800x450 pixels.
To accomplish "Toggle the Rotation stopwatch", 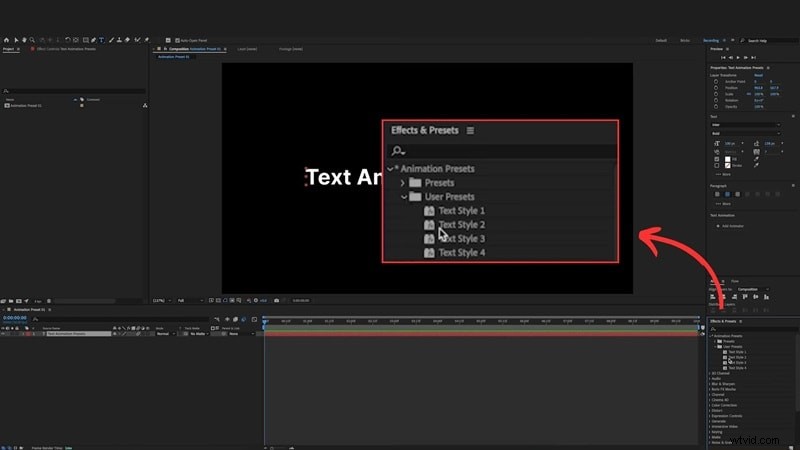I will 716,100.
